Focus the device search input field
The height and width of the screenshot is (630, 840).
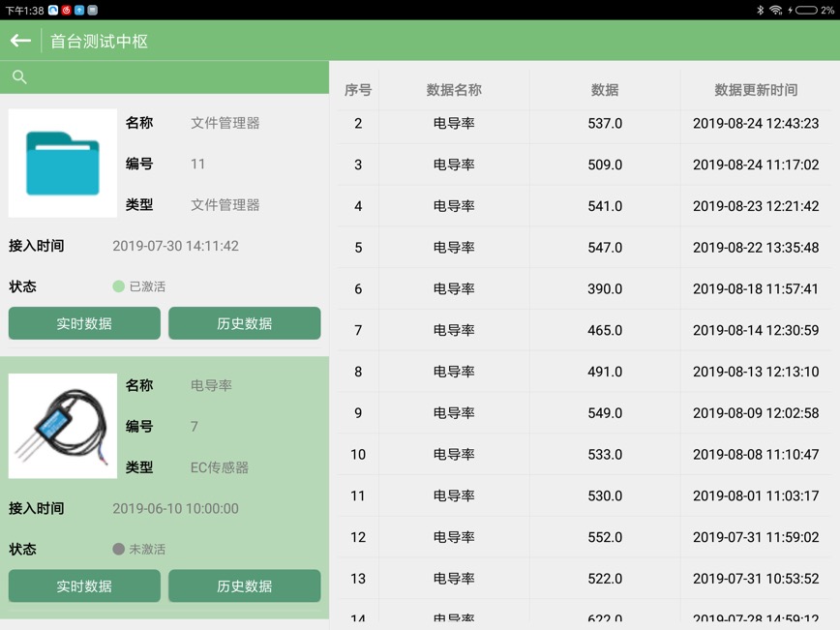[x=174, y=77]
